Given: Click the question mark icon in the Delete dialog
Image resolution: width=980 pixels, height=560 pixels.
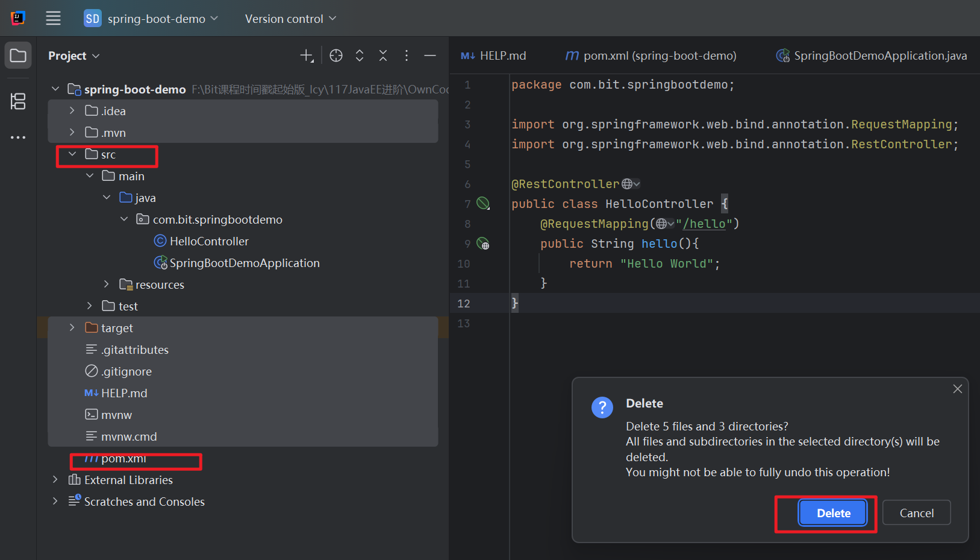Looking at the screenshot, I should (602, 407).
